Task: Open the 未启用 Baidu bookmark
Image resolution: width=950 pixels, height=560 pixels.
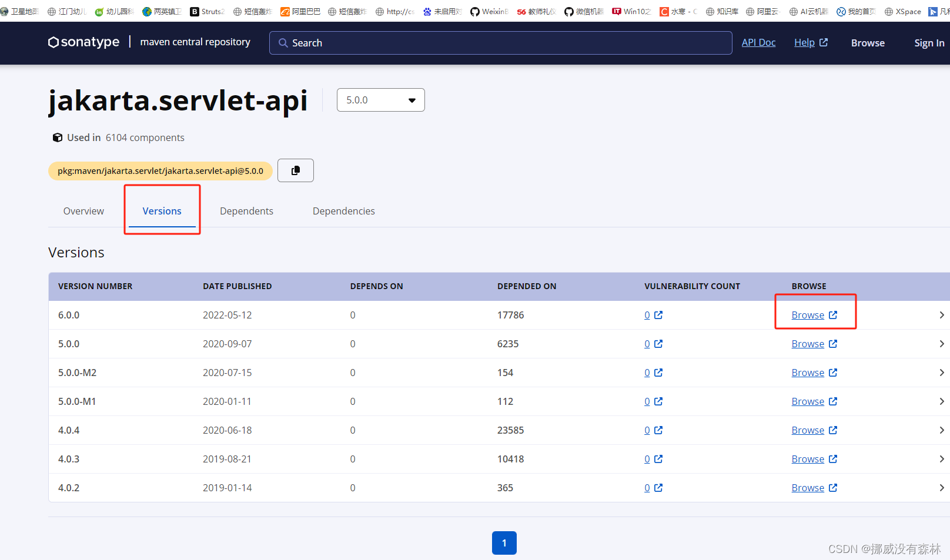Action: (443, 11)
